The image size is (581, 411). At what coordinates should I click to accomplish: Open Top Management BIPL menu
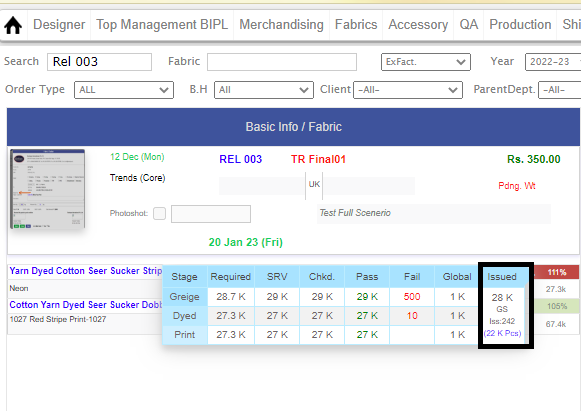(162, 24)
